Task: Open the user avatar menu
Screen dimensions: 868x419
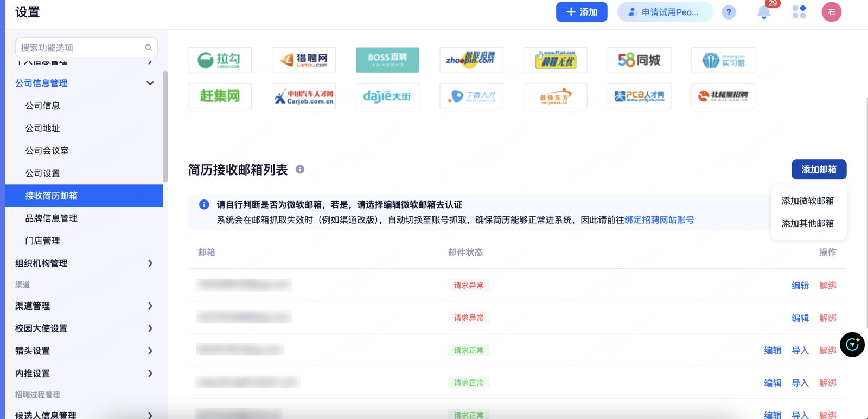Action: tap(831, 12)
